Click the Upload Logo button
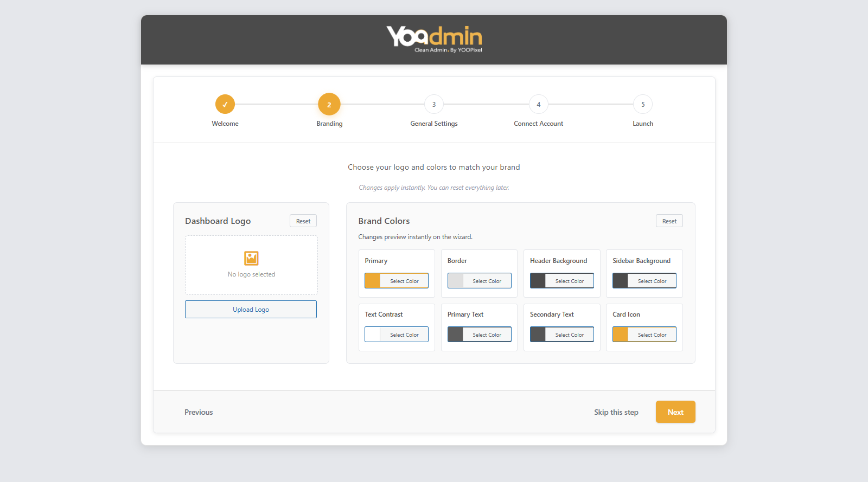The image size is (868, 482). click(251, 310)
